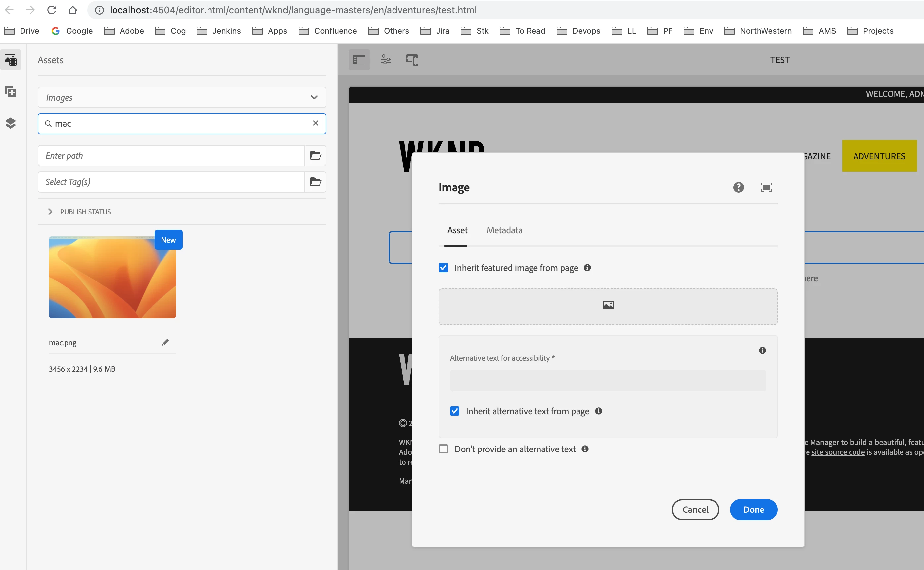The height and width of the screenshot is (570, 924).
Task: Toggle the side panel button
Action: (359, 60)
